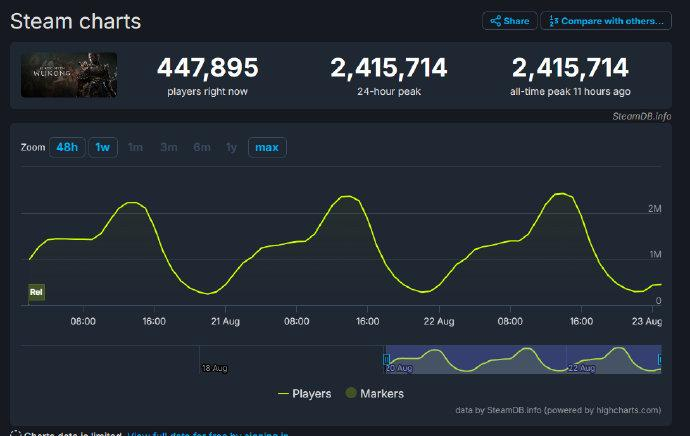Screen dimensions: 690x436
Task: Click the green Markers legend circle icon
Action: pyautogui.click(x=351, y=394)
